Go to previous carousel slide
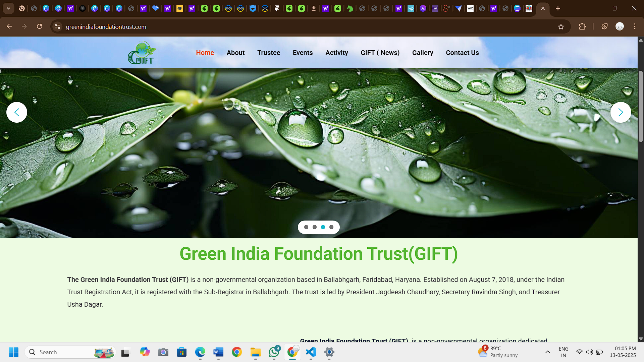This screenshot has width=644, height=362. pyautogui.click(x=17, y=112)
